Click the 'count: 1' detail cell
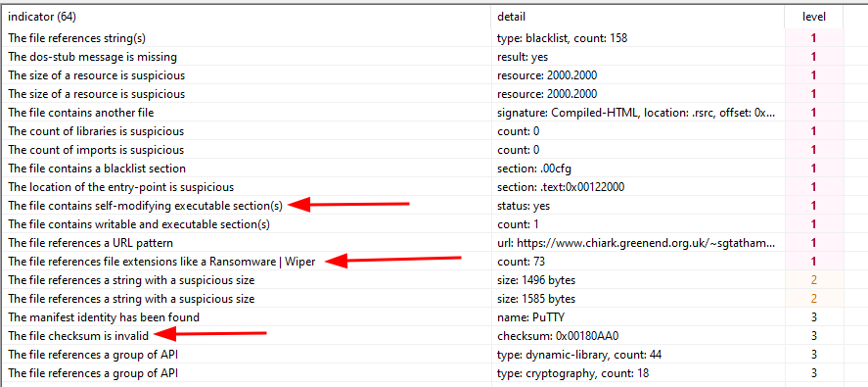 click(518, 224)
